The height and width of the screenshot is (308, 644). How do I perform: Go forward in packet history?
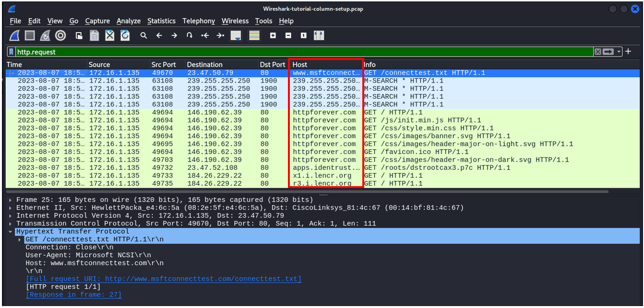coord(174,36)
